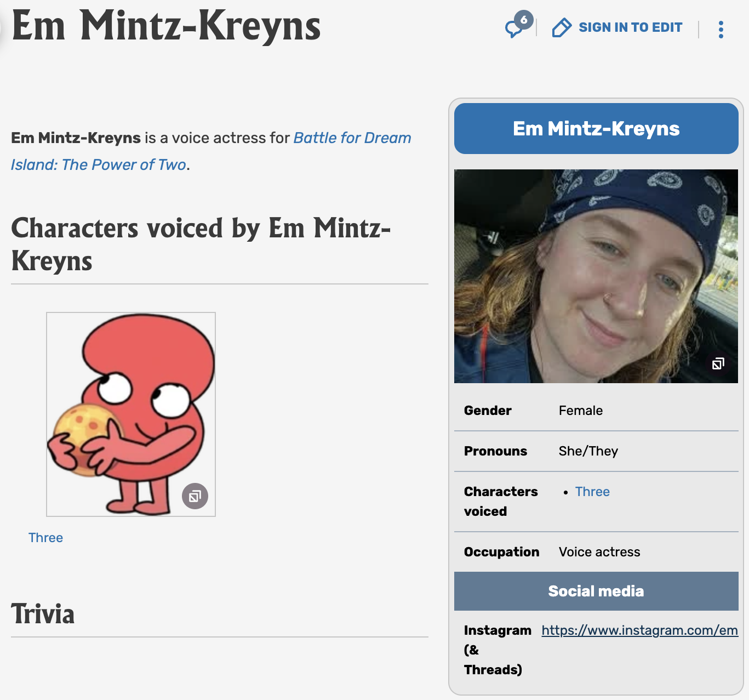Click the Characters voiced label
This screenshot has height=700, width=749.
(501, 502)
